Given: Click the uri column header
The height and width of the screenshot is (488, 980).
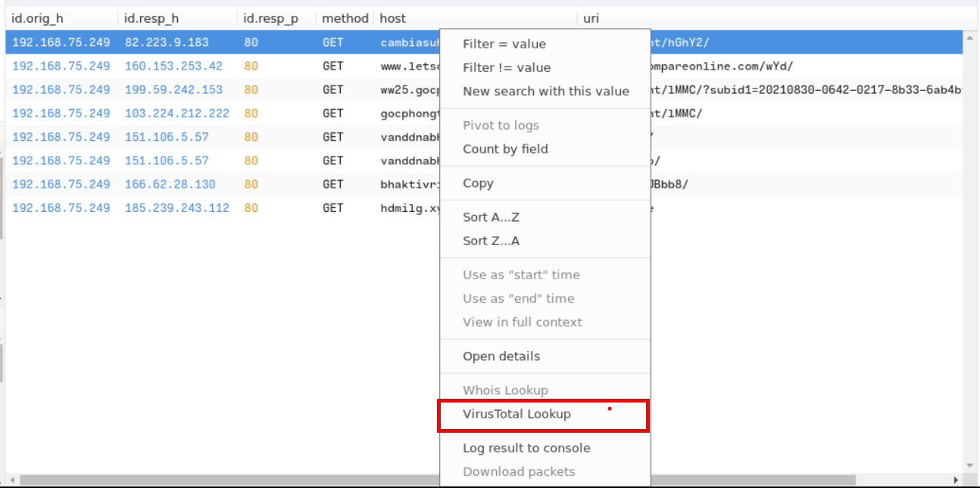Looking at the screenshot, I should coord(591,17).
